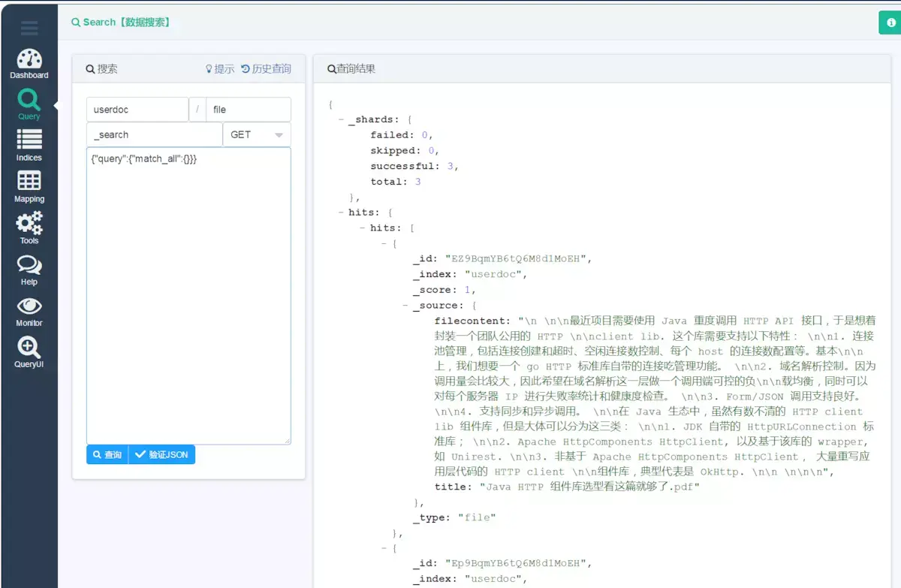Click the second _id "Ep9BqmYB6tQ6M8dlMoEH" value
901x588 pixels.
517,563
